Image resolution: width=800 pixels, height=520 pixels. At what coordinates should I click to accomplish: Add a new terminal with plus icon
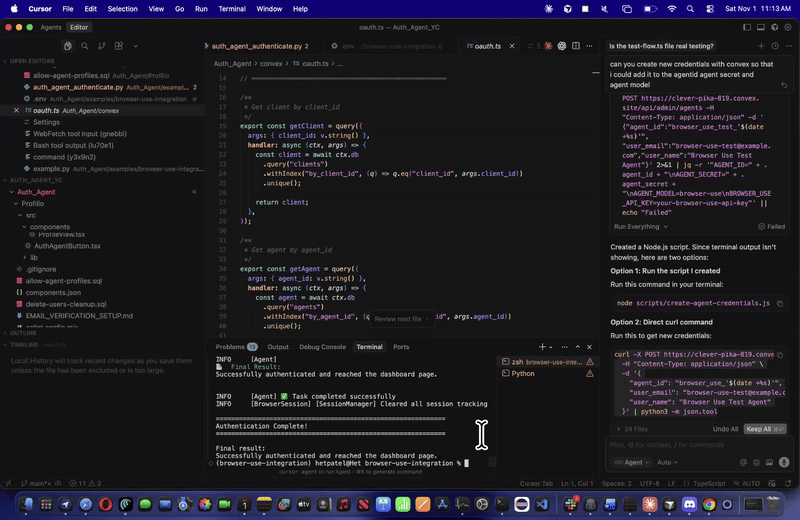[542, 347]
